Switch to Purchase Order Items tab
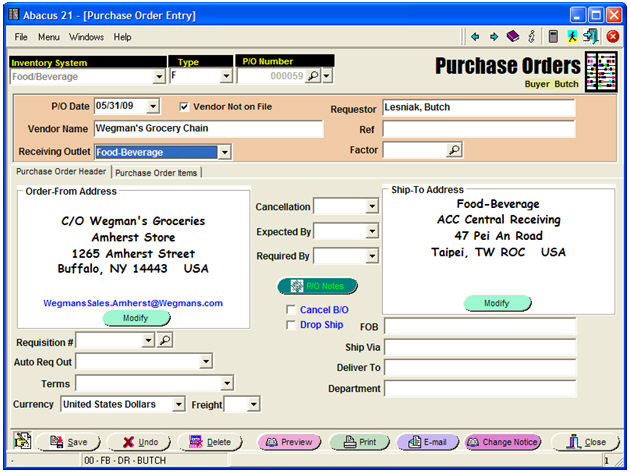Image resolution: width=630 pixels, height=473 pixels. tap(157, 173)
